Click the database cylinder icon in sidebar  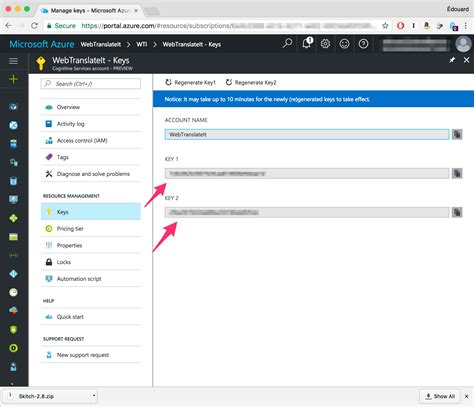[x=13, y=181]
